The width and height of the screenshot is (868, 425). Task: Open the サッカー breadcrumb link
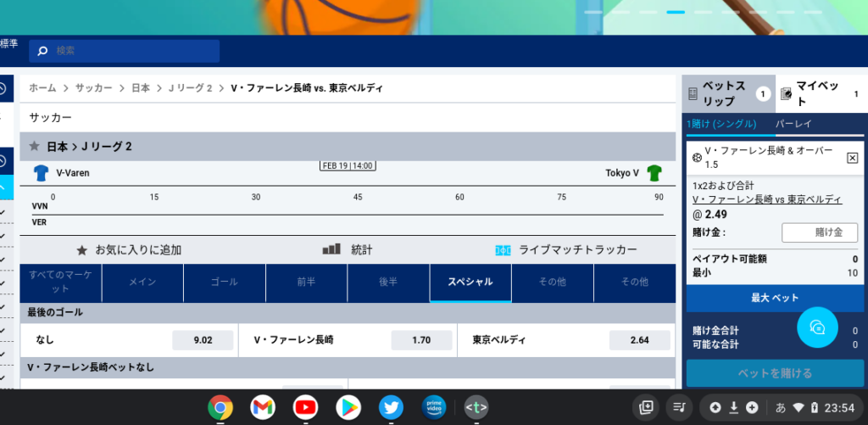click(x=93, y=88)
